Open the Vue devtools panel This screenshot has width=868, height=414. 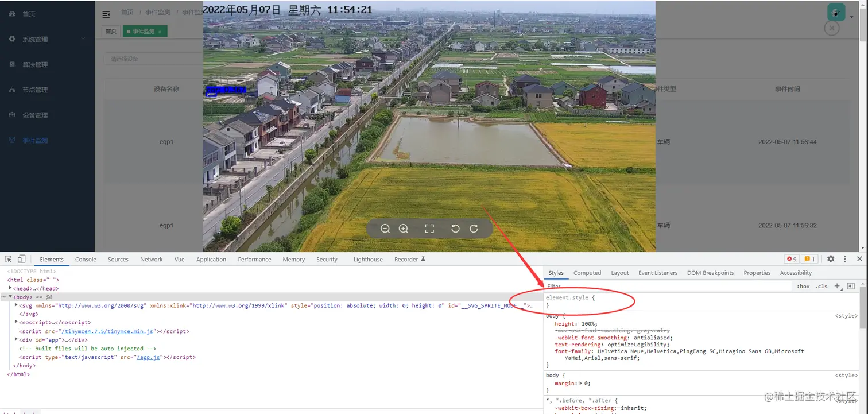(x=180, y=260)
